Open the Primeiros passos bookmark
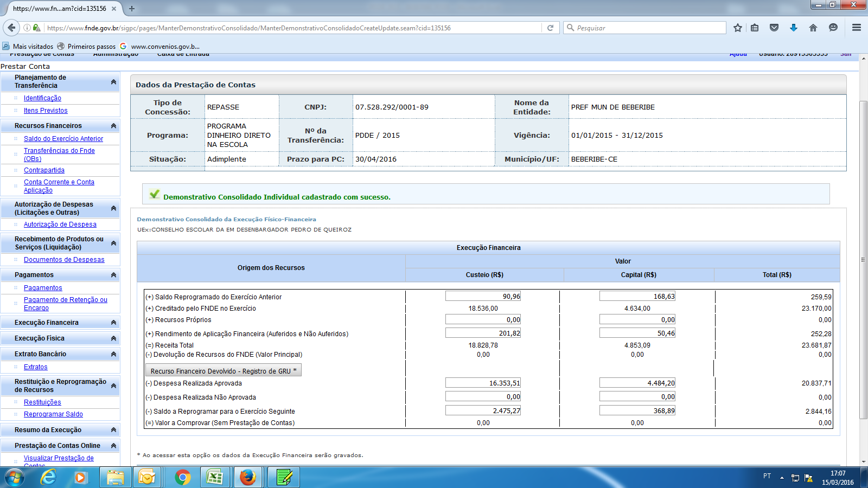868x488 pixels. pyautogui.click(x=87, y=47)
